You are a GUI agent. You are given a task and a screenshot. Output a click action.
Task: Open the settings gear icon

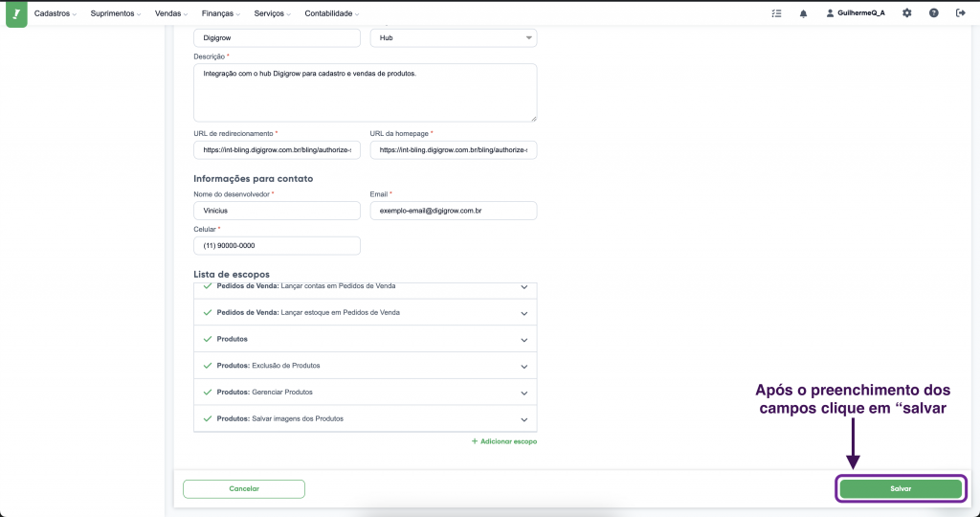tap(906, 13)
